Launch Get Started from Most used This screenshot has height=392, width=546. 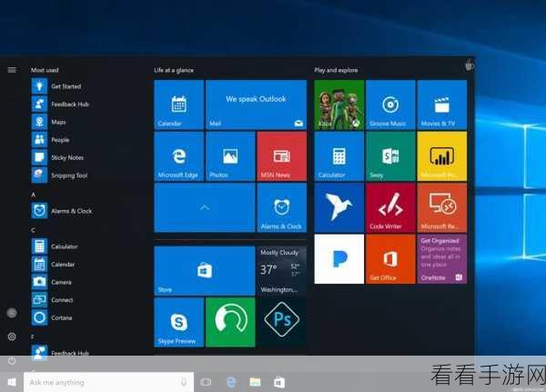[x=56, y=86]
